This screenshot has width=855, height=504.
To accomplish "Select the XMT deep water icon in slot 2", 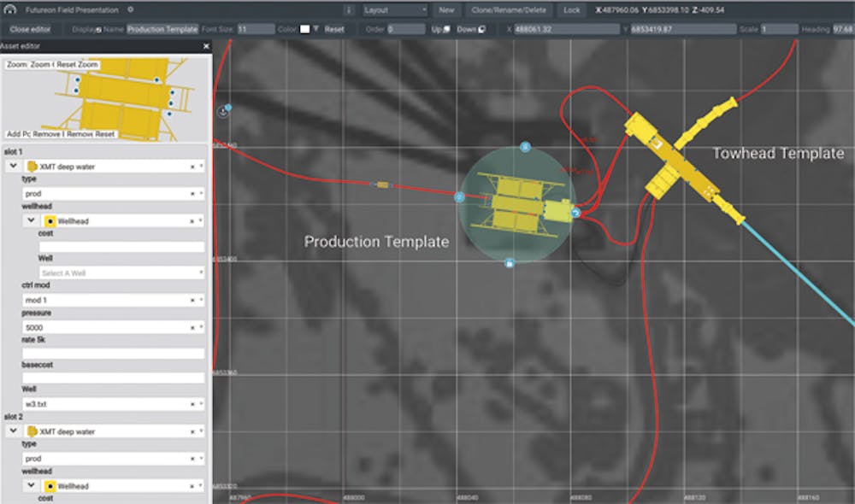I will (x=32, y=431).
